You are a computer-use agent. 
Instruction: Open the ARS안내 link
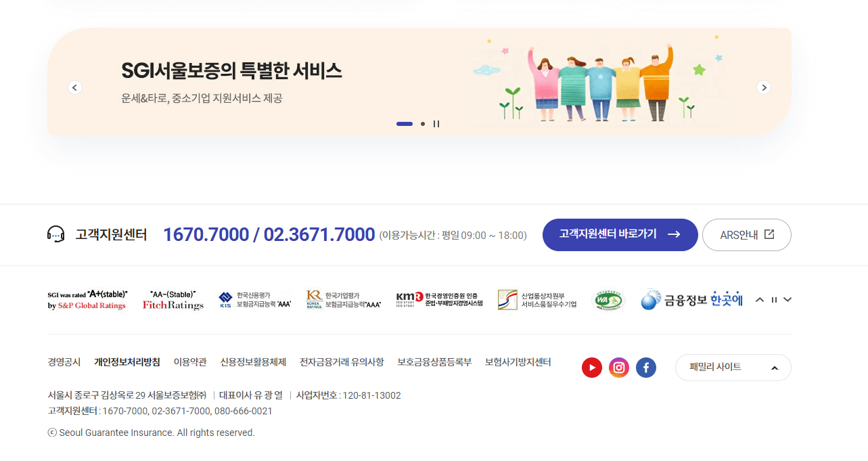coord(746,234)
